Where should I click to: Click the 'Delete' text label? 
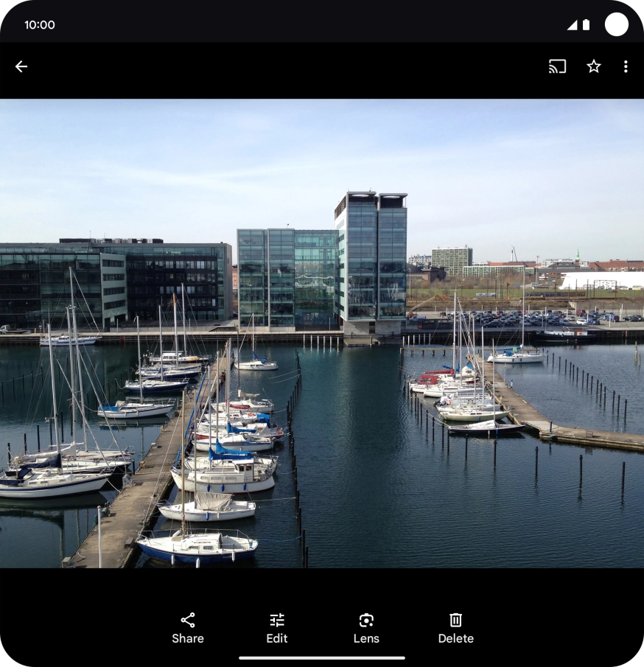[x=456, y=639]
